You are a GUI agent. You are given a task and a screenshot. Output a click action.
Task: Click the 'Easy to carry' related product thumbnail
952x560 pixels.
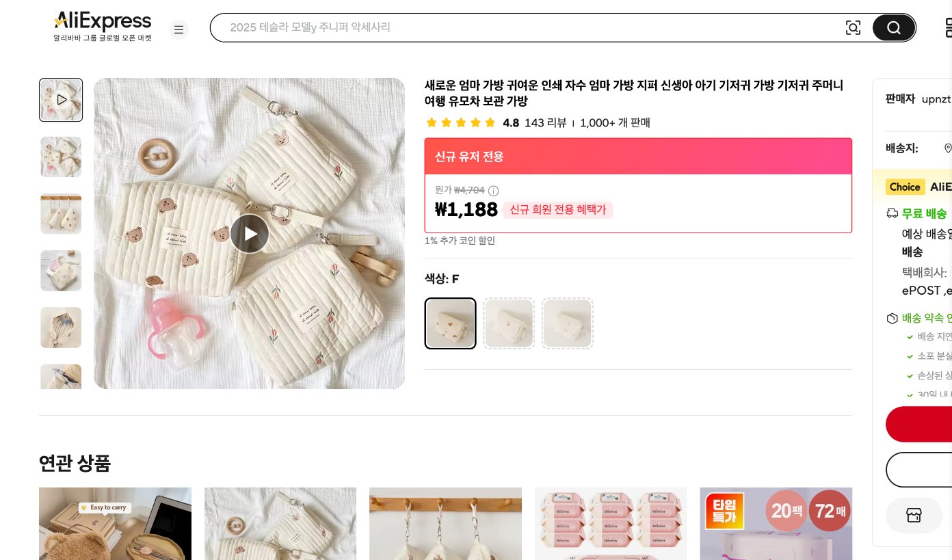[x=115, y=524]
